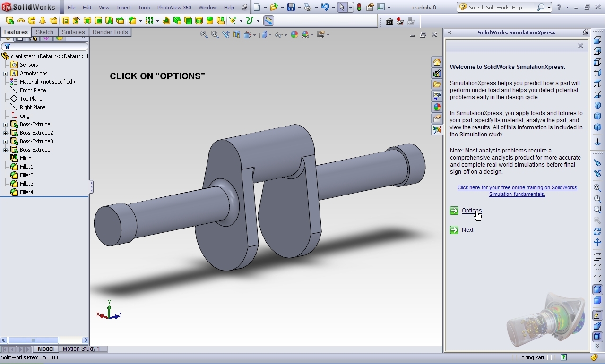Open SolidWorks Resources home tab in task pane

[x=437, y=62]
